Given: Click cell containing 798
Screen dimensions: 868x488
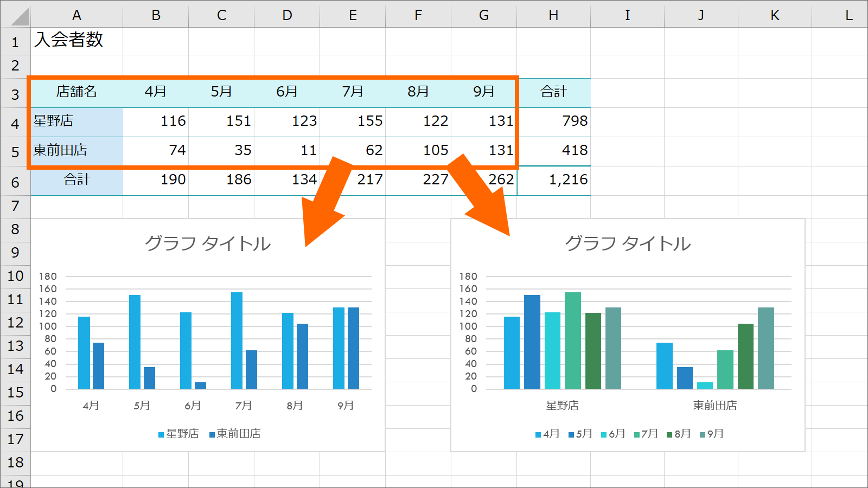Looking at the screenshot, I should pos(553,121).
